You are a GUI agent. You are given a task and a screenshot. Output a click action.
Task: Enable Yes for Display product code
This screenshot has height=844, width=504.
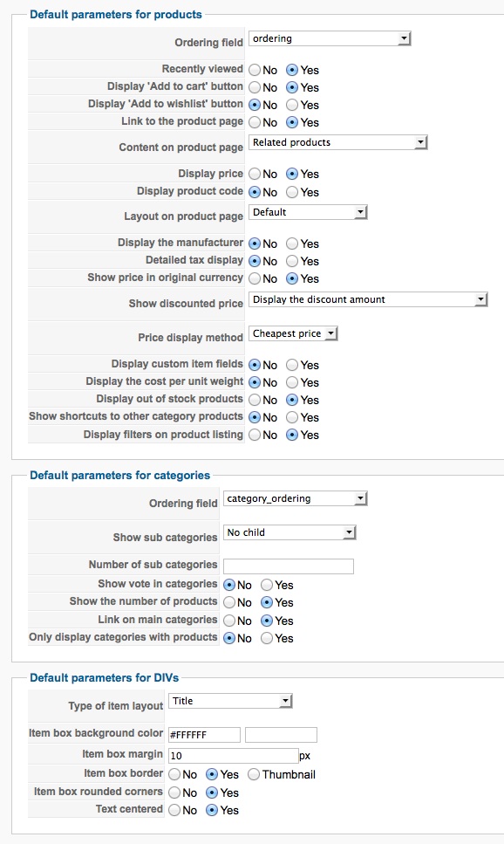point(292,192)
